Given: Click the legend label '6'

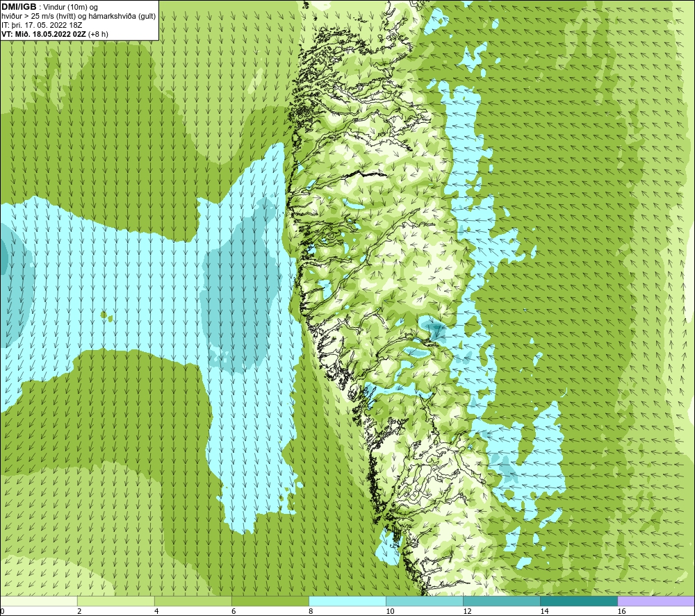Looking at the screenshot, I should (x=234, y=611).
